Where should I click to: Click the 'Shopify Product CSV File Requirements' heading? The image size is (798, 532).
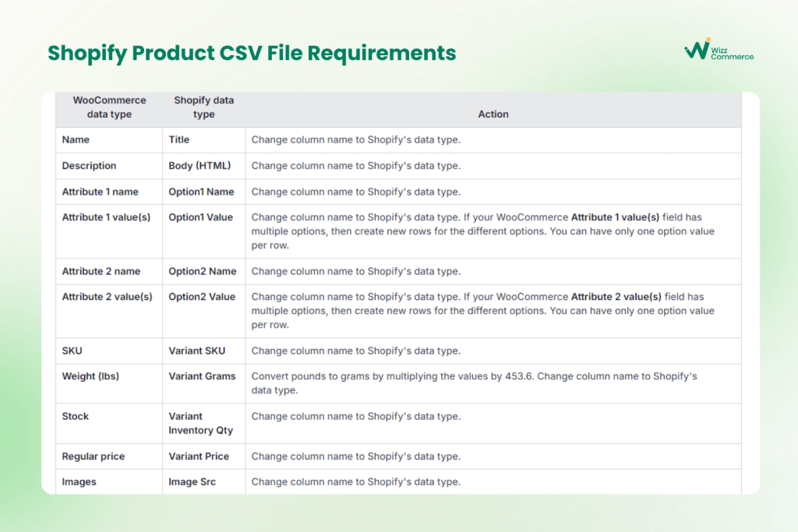tap(252, 53)
